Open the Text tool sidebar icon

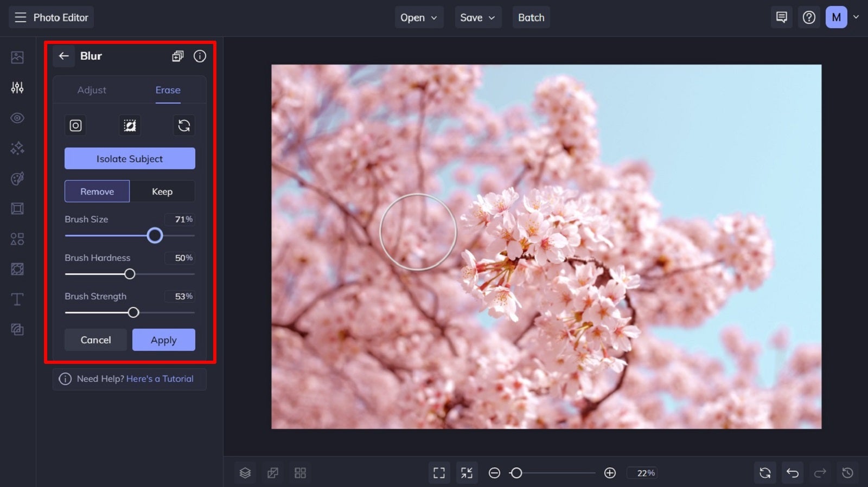click(x=17, y=299)
